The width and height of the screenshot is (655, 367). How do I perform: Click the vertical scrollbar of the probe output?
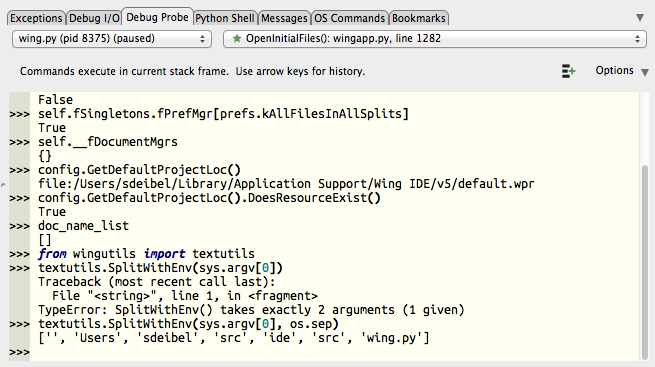point(645,261)
